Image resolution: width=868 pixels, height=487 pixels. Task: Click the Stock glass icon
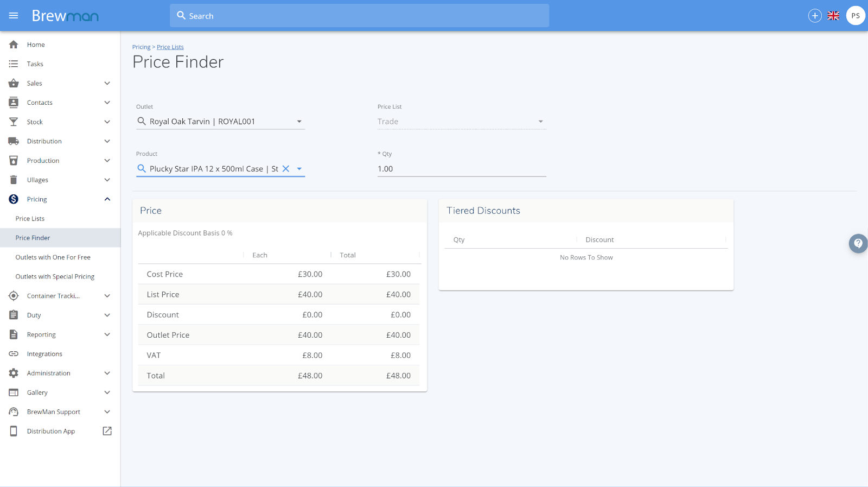(x=14, y=122)
